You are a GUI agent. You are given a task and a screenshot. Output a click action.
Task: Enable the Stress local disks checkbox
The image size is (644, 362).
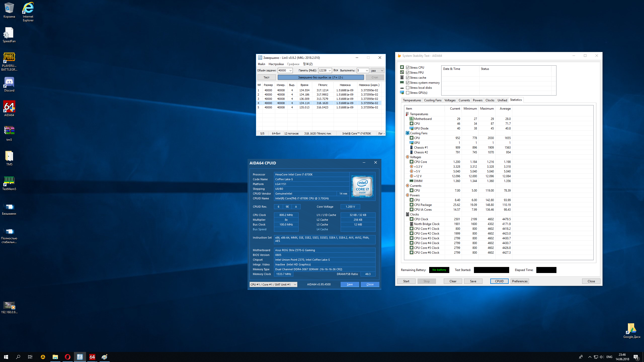coord(408,88)
